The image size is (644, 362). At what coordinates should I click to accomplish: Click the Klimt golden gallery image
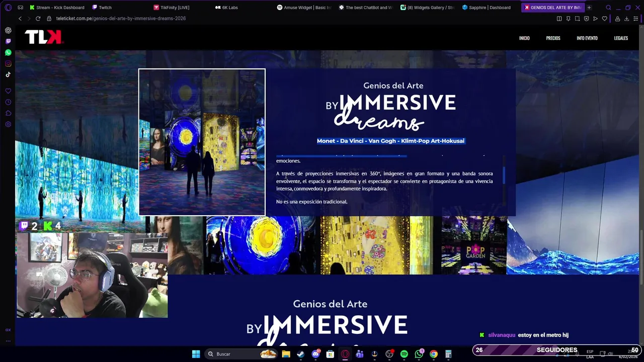(x=376, y=245)
